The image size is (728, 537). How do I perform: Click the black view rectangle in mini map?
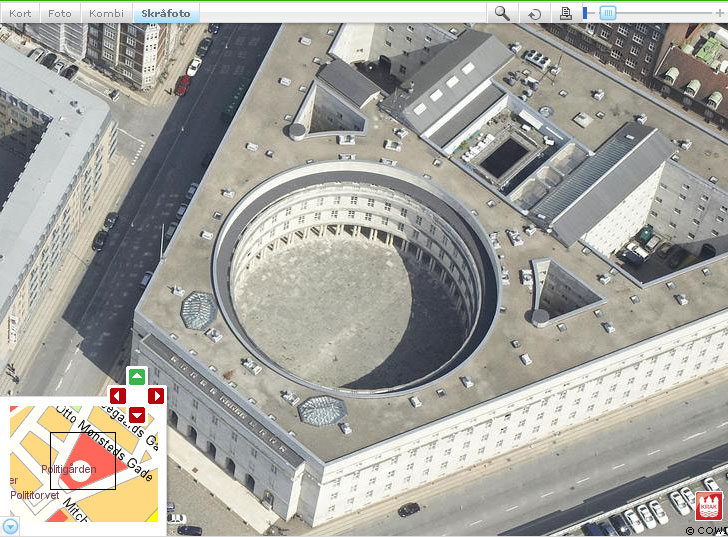[83, 461]
